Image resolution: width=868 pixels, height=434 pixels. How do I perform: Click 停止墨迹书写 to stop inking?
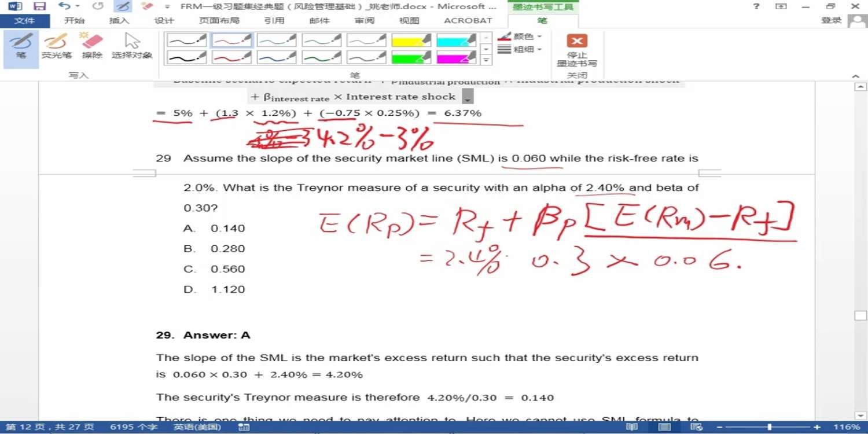576,51
